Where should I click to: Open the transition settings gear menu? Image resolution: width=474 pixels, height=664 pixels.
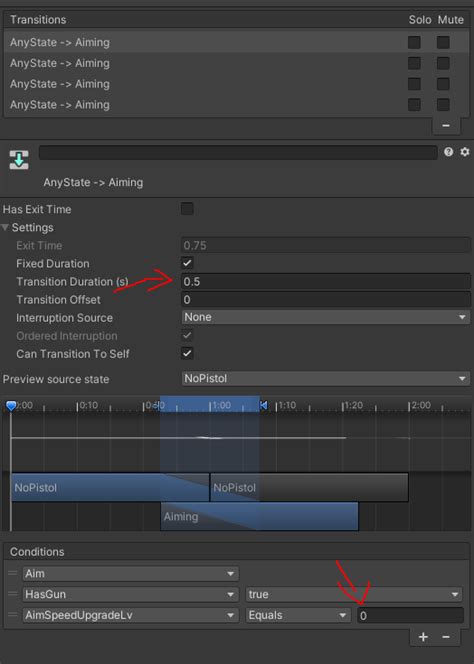[465, 152]
